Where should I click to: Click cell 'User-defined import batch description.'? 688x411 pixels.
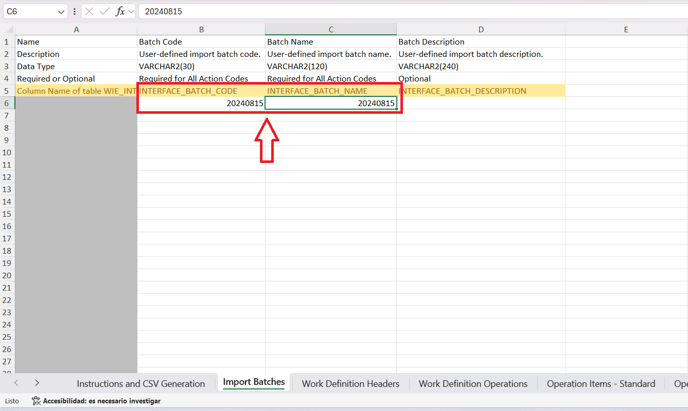(481, 54)
